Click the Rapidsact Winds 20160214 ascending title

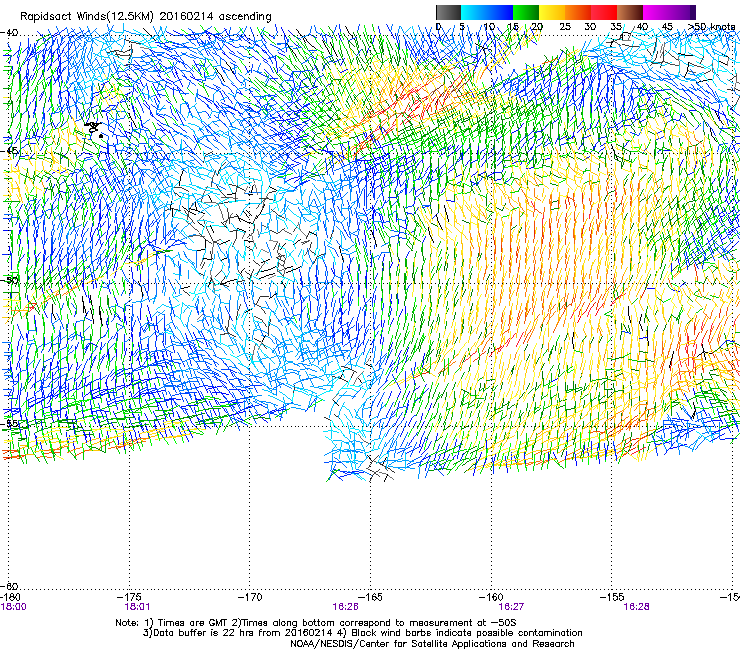click(146, 17)
